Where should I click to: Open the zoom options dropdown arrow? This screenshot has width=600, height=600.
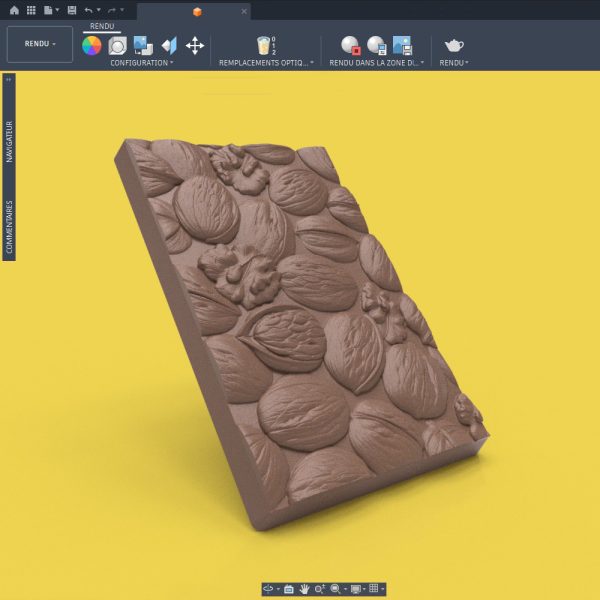(x=345, y=589)
